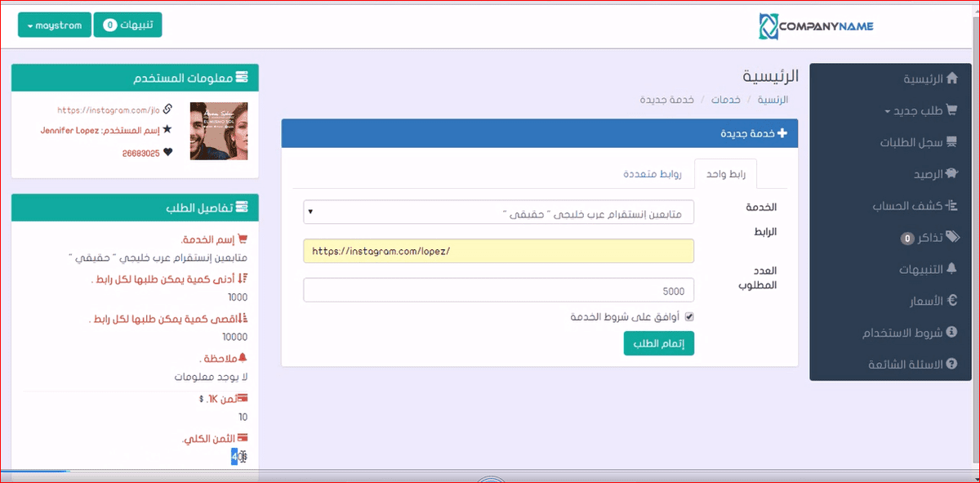This screenshot has height=483, width=980.
Task: Expand the طلب جديد sidebar menu
Action: 920,110
